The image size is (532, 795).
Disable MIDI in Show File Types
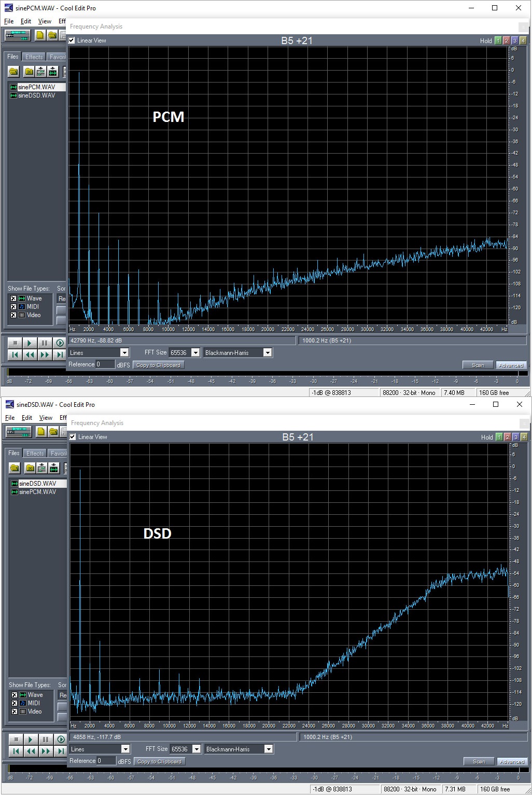tap(12, 307)
